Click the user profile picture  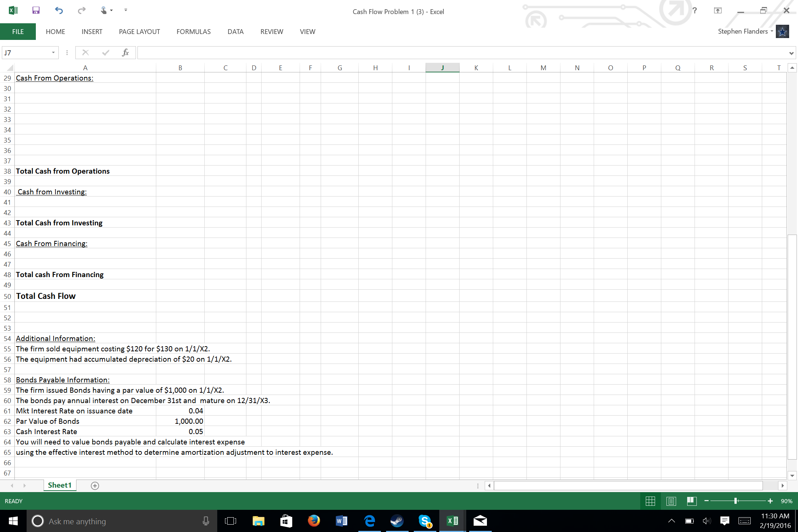pyautogui.click(x=782, y=32)
